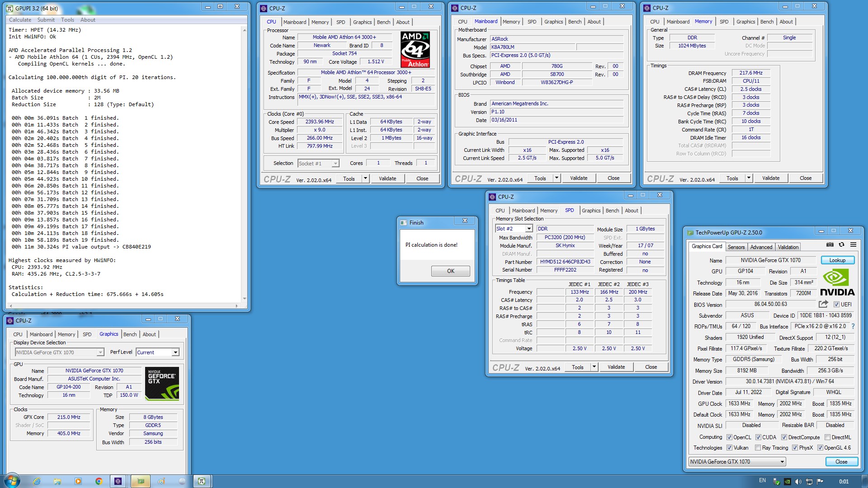
Task: Click the NVIDIA logo in GPU-Z
Action: [x=837, y=282]
